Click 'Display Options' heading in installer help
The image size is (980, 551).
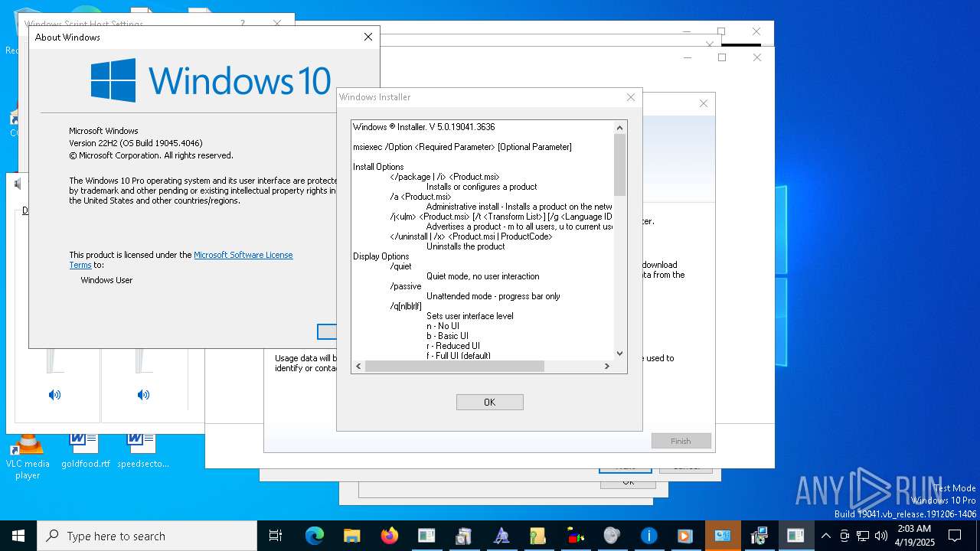coord(381,256)
